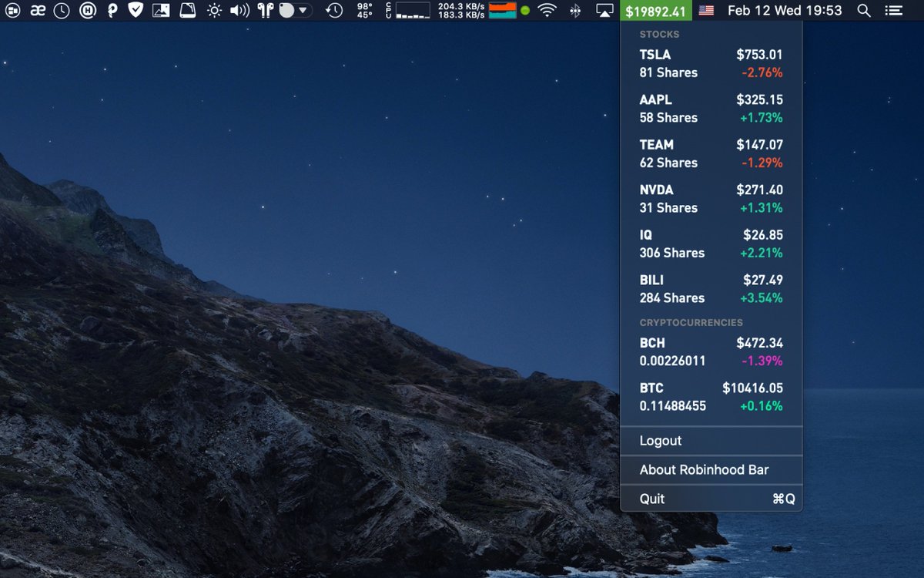
Task: Open the TEAM stock entry
Action: click(x=711, y=153)
